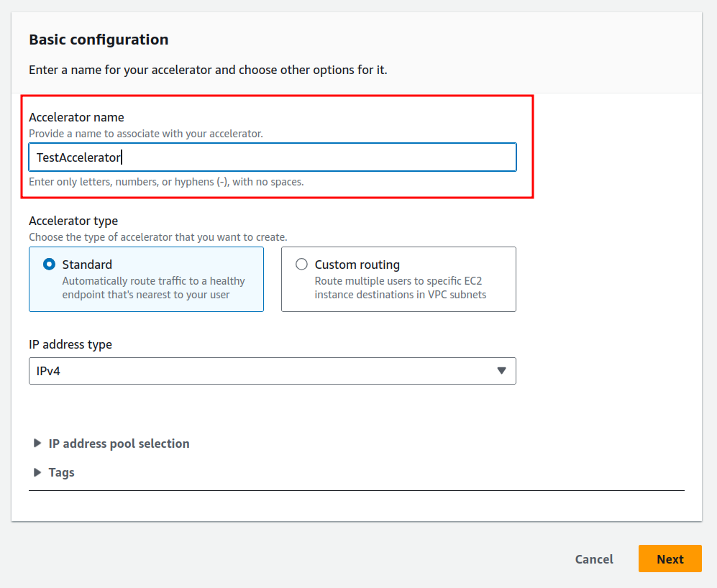Screen dimensions: 717x588
Task: Expand the IP address pool selection section
Action: tap(119, 444)
